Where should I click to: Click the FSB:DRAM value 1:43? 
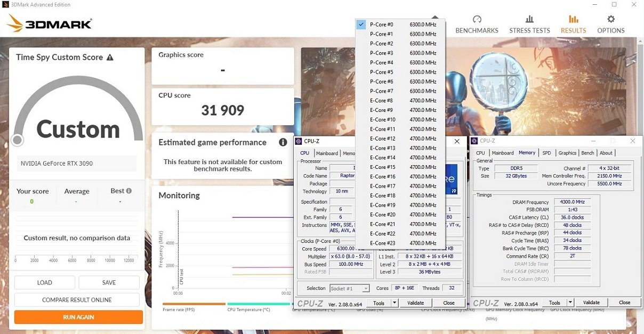[x=573, y=210]
